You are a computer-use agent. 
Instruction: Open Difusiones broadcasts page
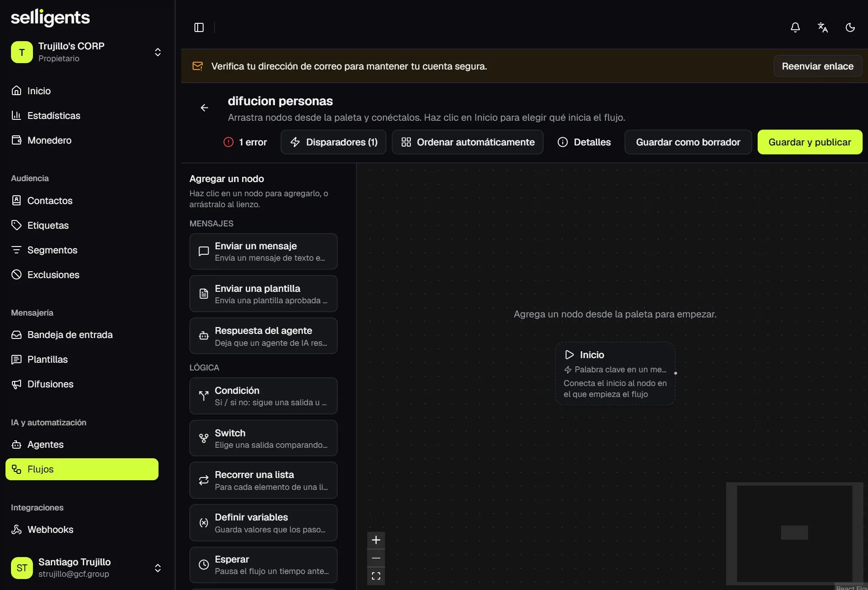[82, 384]
